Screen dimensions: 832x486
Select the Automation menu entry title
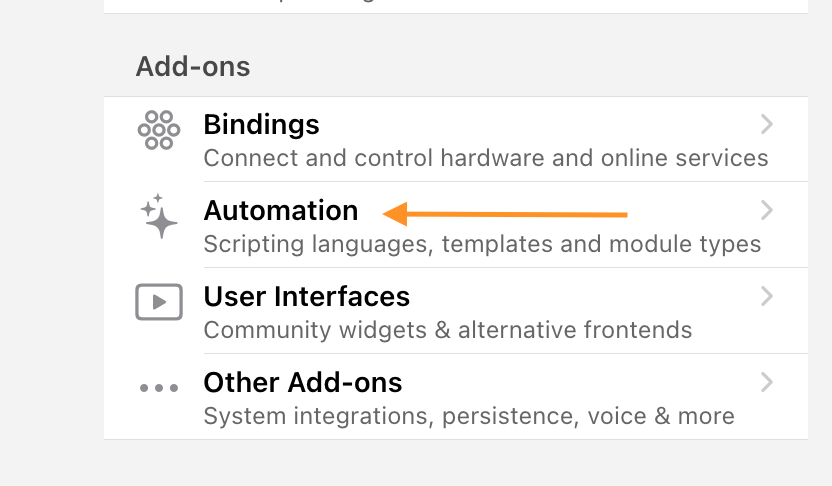[280, 210]
